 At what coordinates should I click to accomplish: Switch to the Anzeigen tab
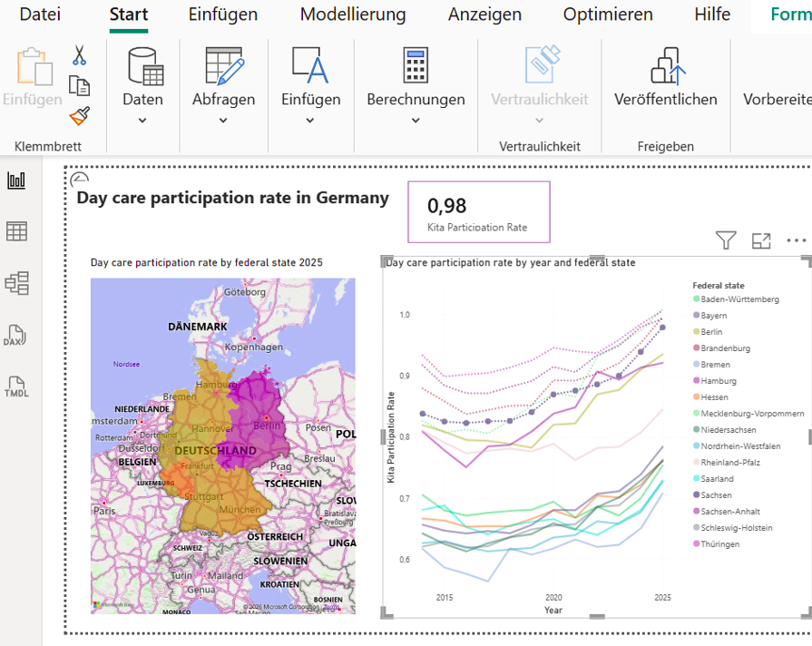484,15
